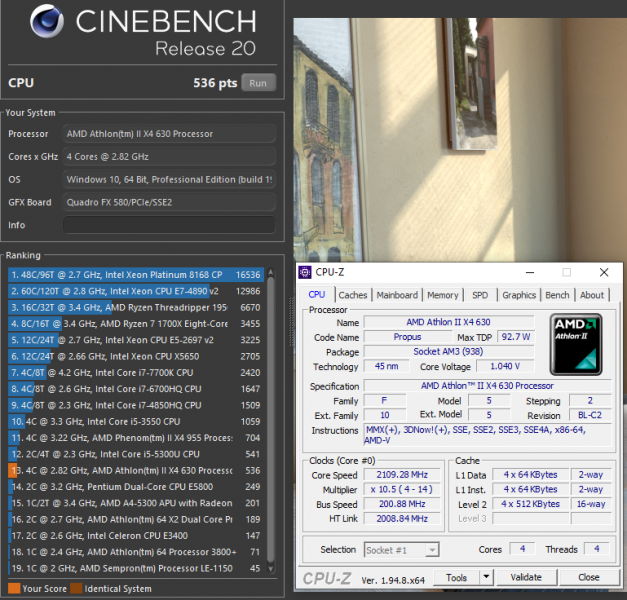Select the Core i7-6700HQ ranking row
The image size is (627, 600).
pos(136,389)
